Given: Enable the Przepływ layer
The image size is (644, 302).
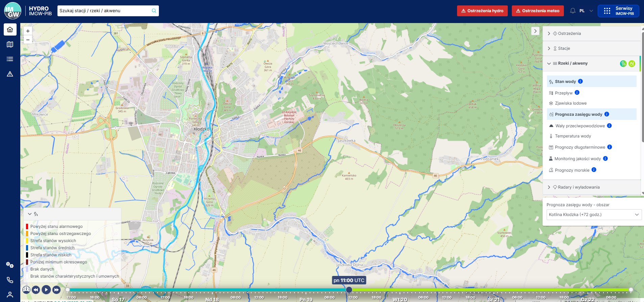Looking at the screenshot, I should tap(564, 93).
